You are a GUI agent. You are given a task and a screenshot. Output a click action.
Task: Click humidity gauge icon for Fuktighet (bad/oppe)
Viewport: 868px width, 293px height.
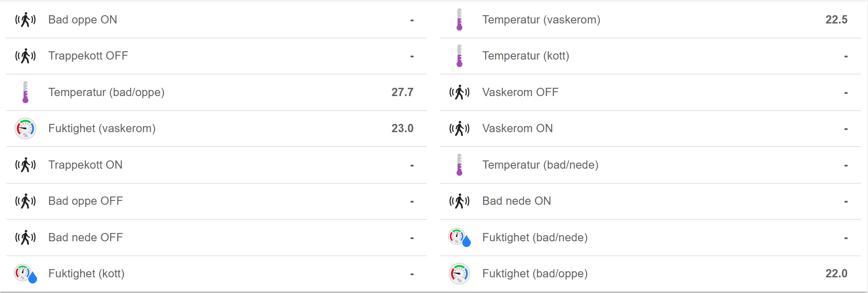tap(459, 274)
